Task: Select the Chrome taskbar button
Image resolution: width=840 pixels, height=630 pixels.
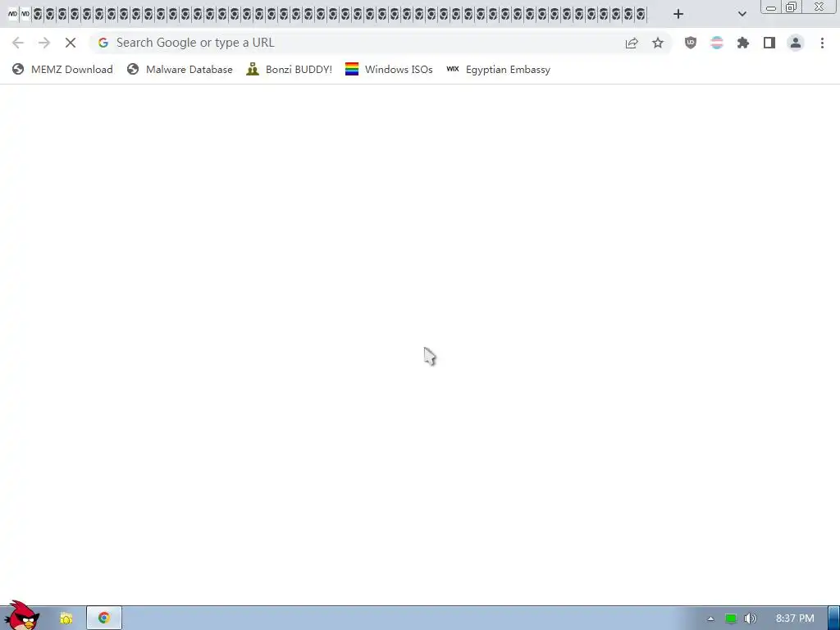Action: point(104,619)
